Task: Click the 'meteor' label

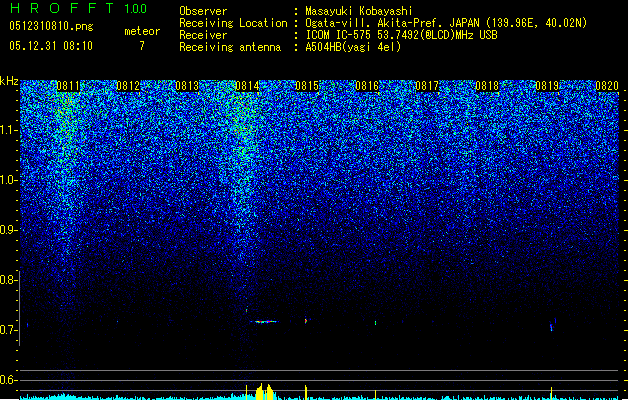Action: [142, 31]
